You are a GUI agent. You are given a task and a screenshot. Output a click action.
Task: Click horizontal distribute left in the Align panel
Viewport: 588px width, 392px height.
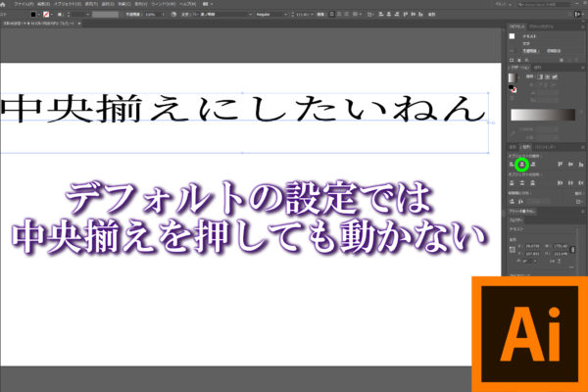coord(560,183)
